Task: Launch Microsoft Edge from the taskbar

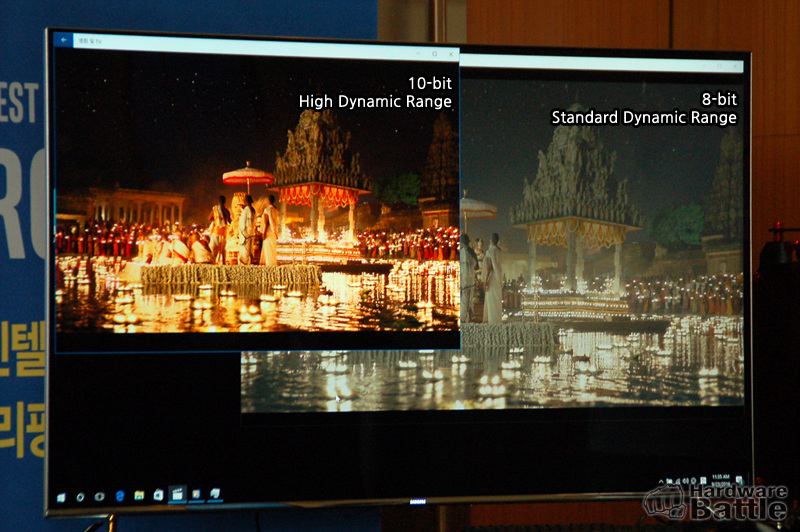Action: 120,496
